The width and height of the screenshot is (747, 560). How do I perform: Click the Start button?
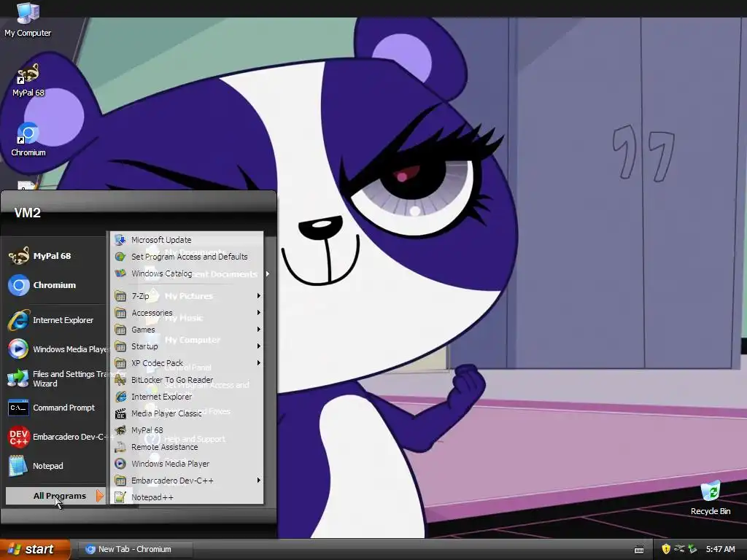(x=35, y=549)
